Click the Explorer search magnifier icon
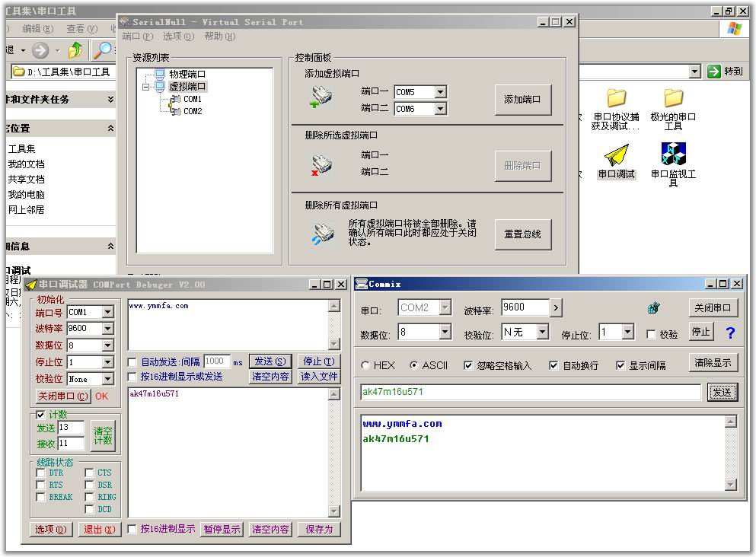 [101, 50]
